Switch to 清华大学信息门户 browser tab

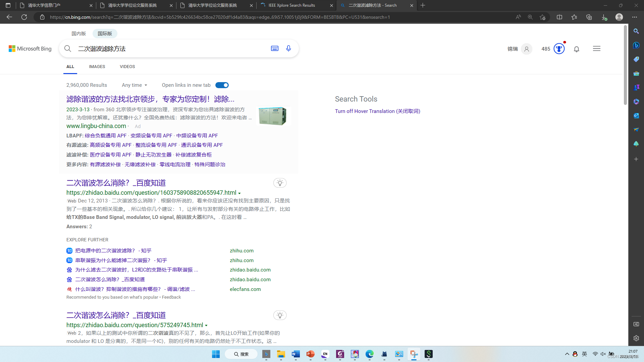click(x=55, y=5)
